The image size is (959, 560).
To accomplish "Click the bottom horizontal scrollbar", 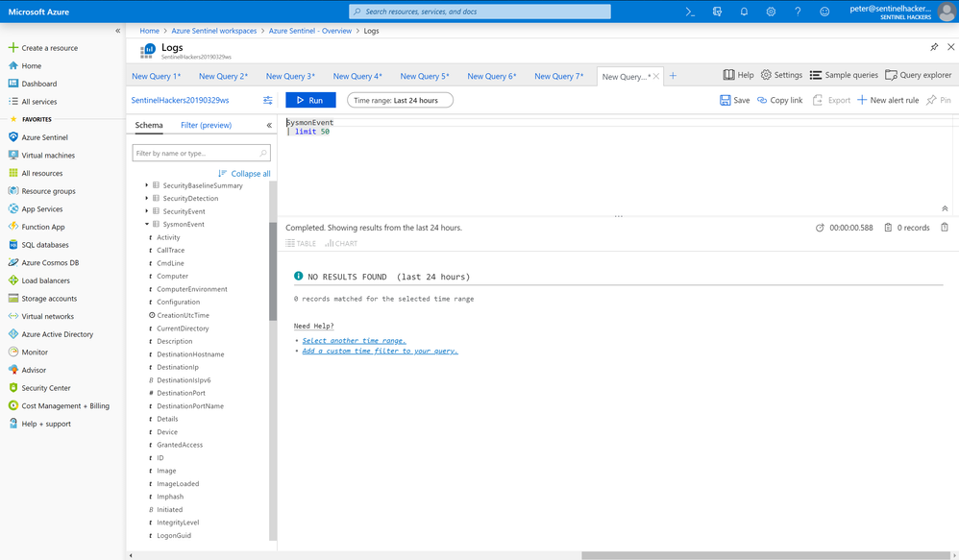I will click(x=765, y=556).
